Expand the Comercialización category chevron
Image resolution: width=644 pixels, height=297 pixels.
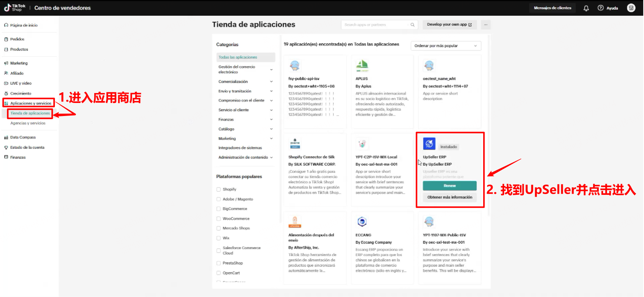point(271,82)
